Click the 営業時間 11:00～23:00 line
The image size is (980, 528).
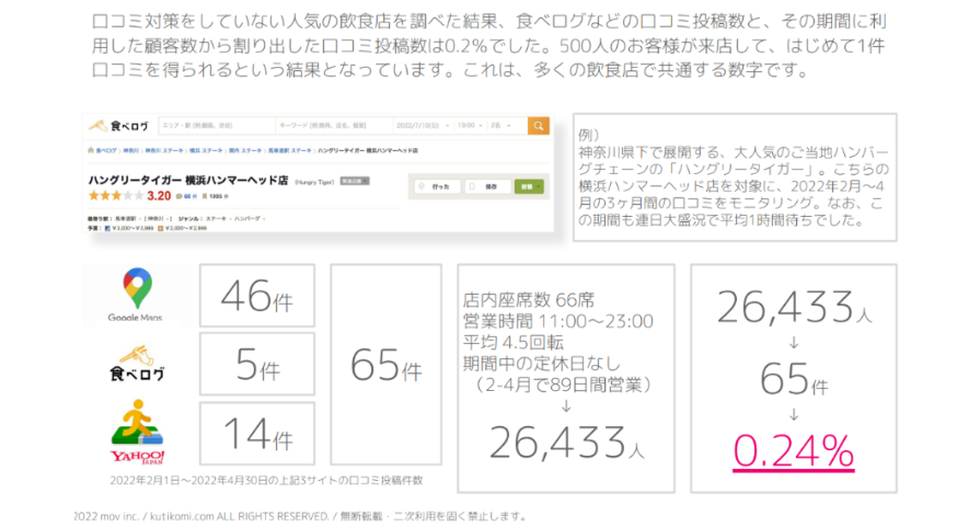(x=558, y=320)
